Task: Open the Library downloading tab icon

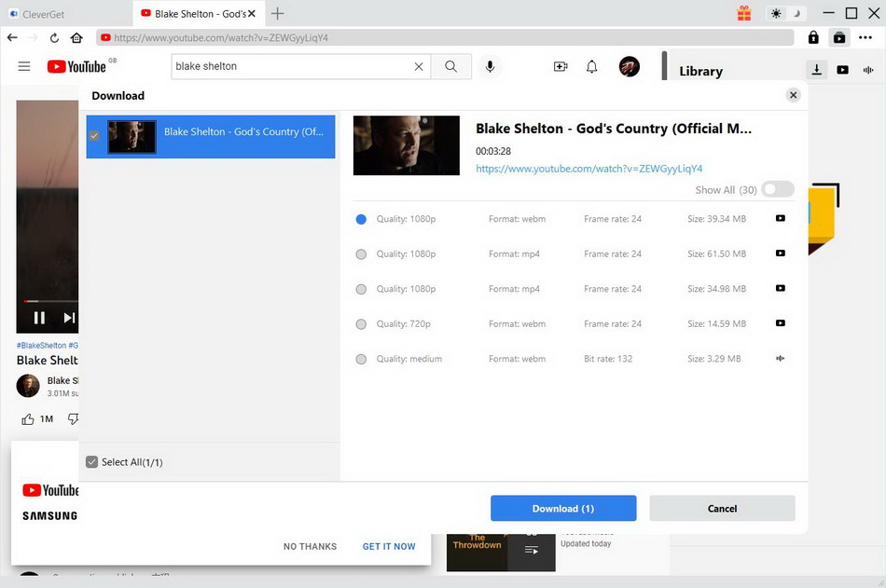Action: point(816,70)
